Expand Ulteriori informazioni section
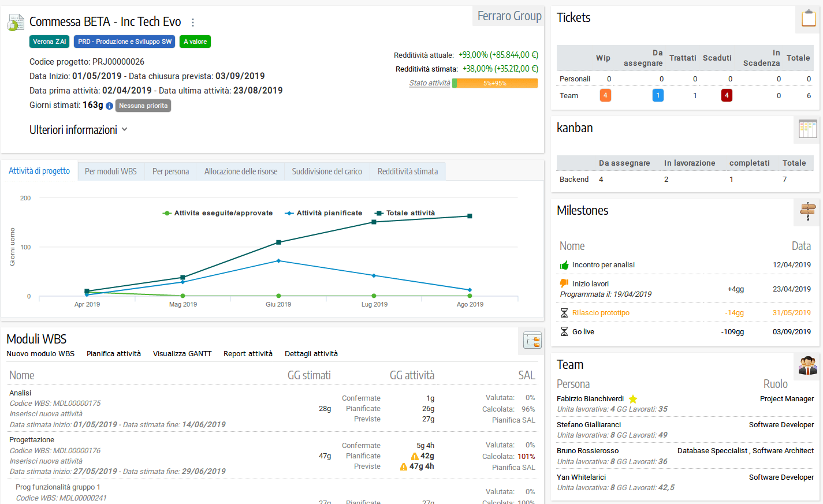This screenshot has height=504, width=823. 79,130
